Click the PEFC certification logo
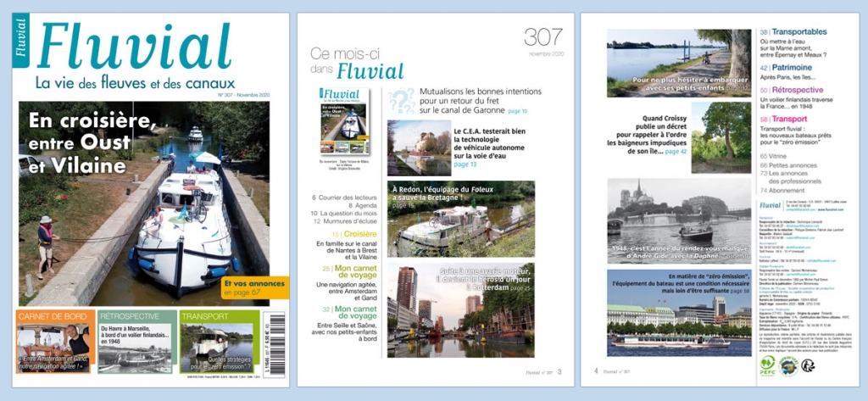Viewport: 868px width, 401px height. (x=768, y=364)
